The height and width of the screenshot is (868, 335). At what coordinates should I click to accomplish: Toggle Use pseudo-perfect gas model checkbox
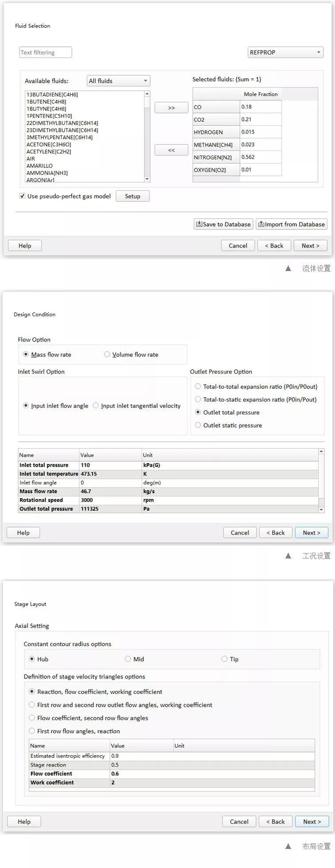(x=22, y=196)
